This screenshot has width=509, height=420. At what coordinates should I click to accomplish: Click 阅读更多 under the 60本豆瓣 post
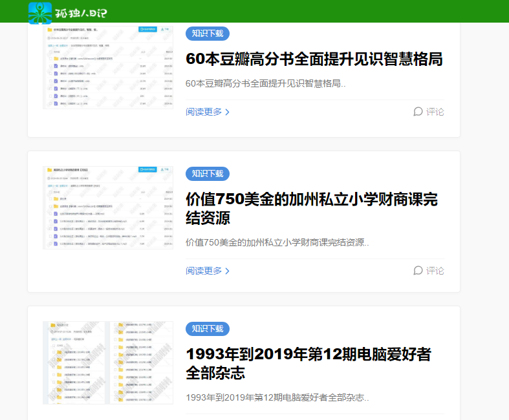point(204,112)
